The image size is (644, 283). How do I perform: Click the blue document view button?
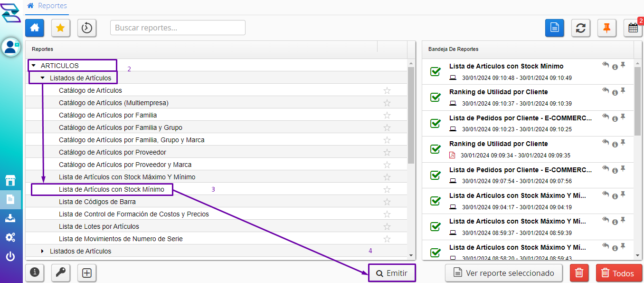click(554, 28)
